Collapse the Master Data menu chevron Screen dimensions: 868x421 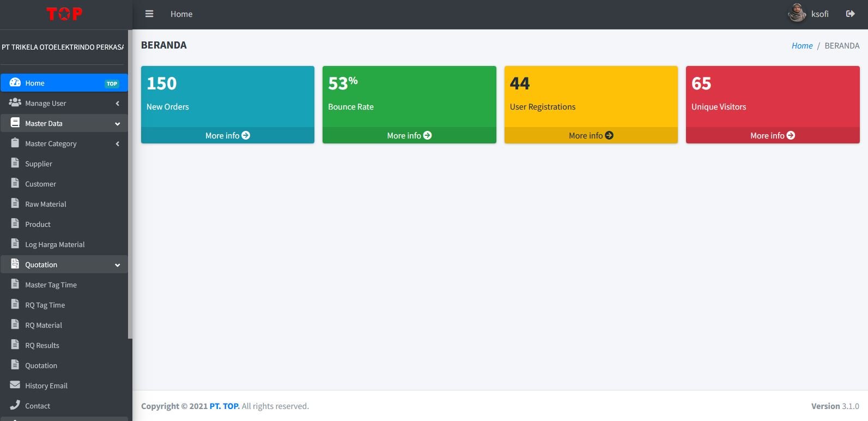[117, 124]
